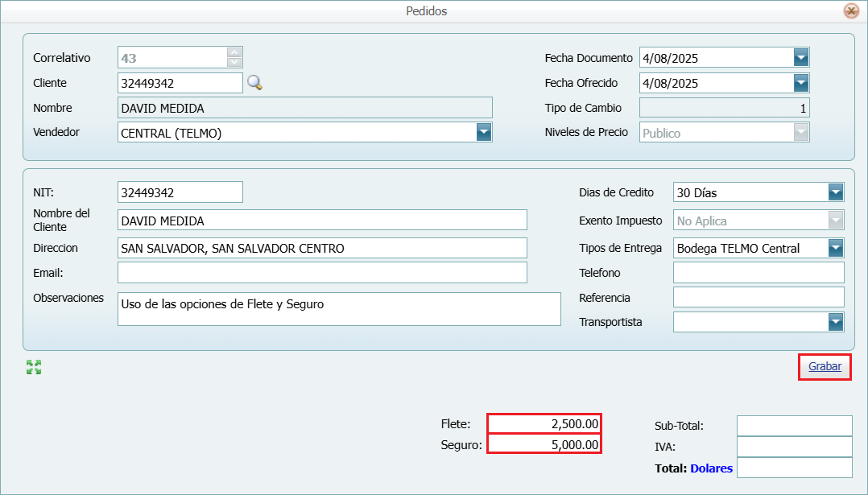Screen dimensions: 868x495
Task: Click the Flete amount field
Action: pyautogui.click(x=544, y=423)
